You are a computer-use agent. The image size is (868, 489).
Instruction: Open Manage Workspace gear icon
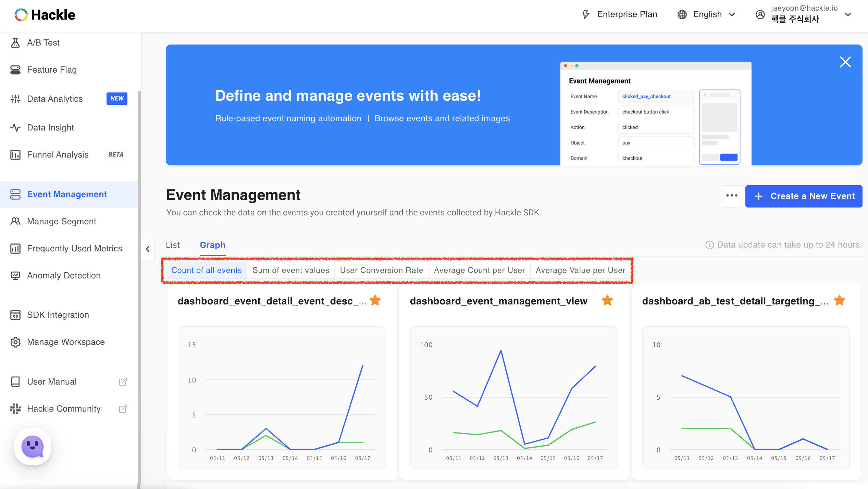(x=15, y=342)
